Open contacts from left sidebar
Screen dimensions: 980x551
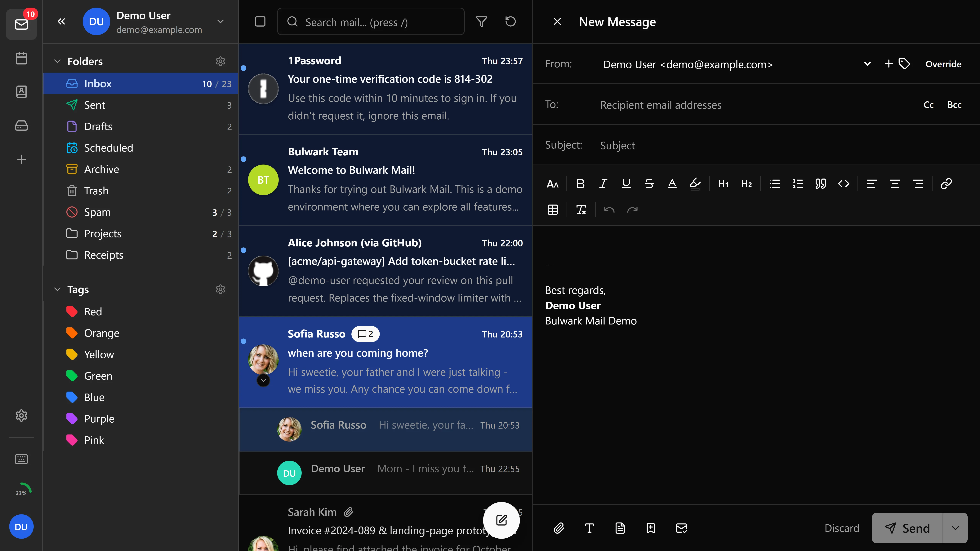(21, 92)
